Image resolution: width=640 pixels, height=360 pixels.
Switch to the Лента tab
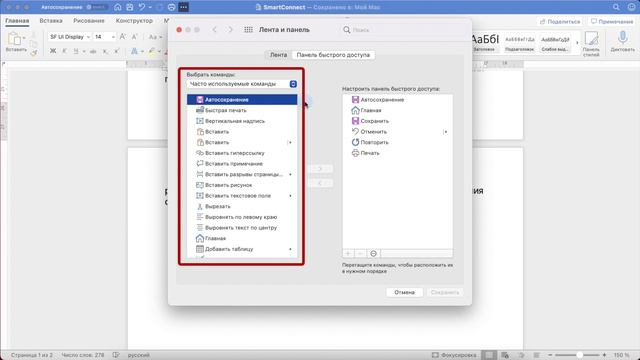278,55
